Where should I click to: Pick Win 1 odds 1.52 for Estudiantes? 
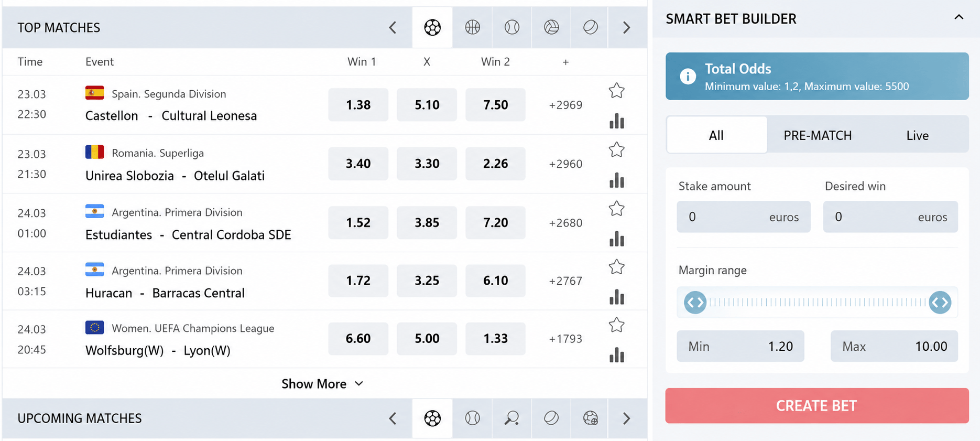(358, 222)
